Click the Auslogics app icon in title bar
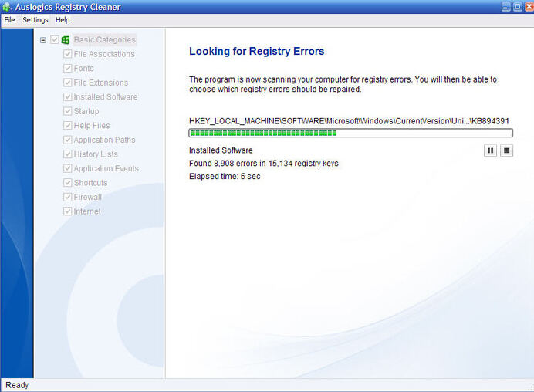The width and height of the screenshot is (534, 392). (x=7, y=7)
